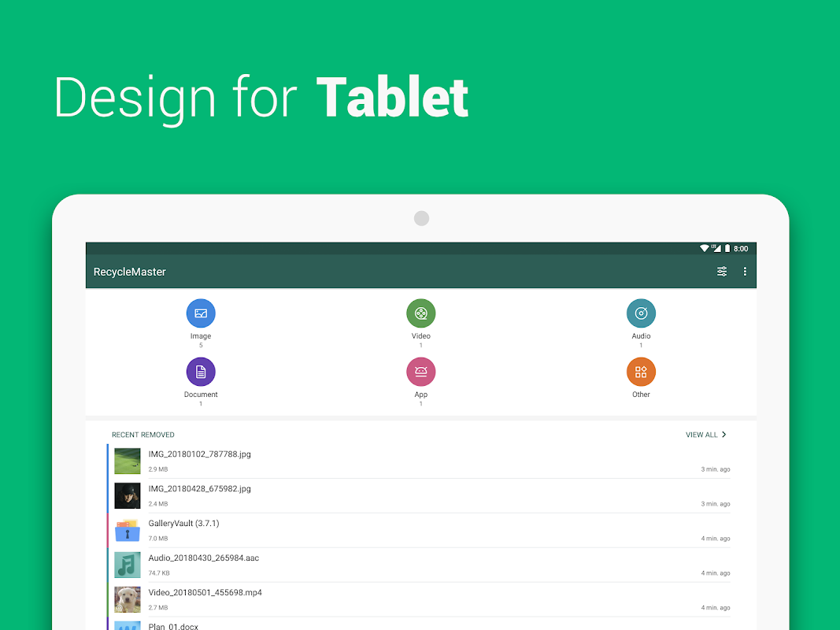Select the IMG_20180102_787788.jpg file name
The height and width of the screenshot is (630, 840).
click(x=199, y=454)
